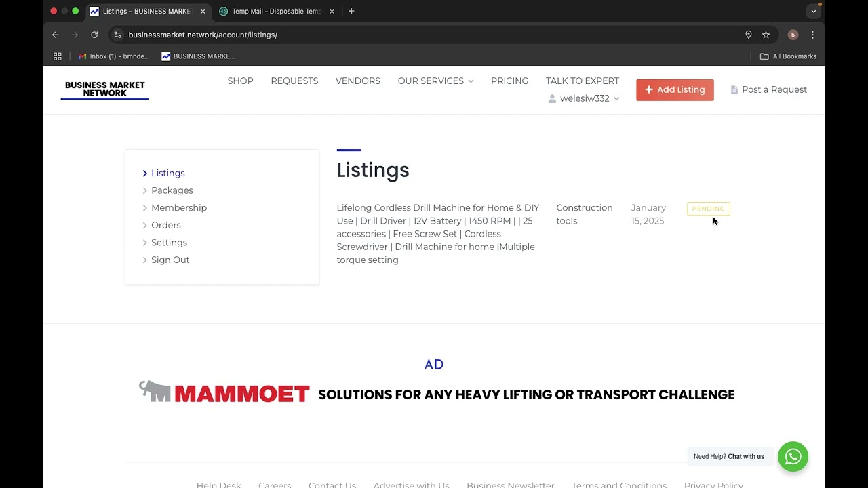
Task: Select Listings in account sidebar
Action: pyautogui.click(x=167, y=173)
